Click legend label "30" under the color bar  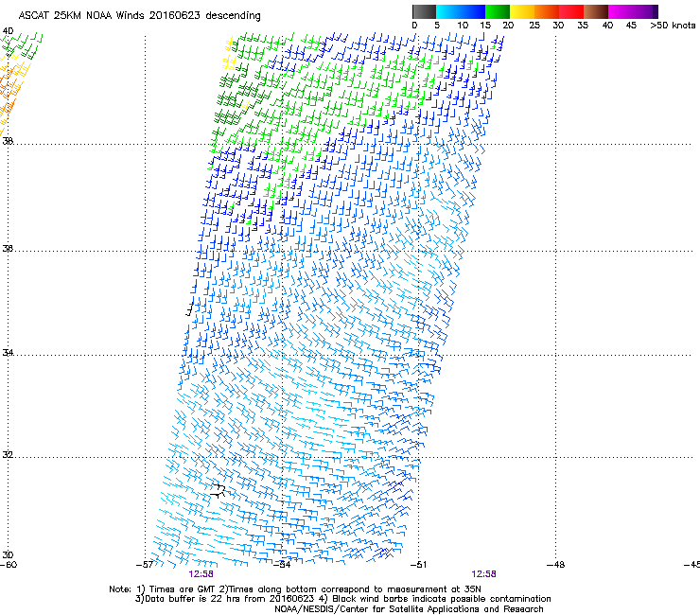click(558, 26)
